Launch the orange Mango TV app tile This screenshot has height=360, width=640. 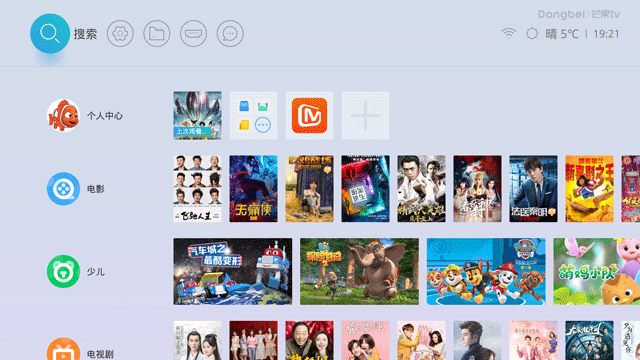(x=309, y=116)
